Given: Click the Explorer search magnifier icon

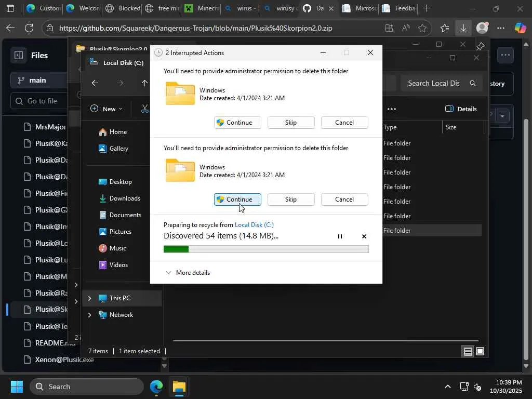Looking at the screenshot, I should [473, 83].
